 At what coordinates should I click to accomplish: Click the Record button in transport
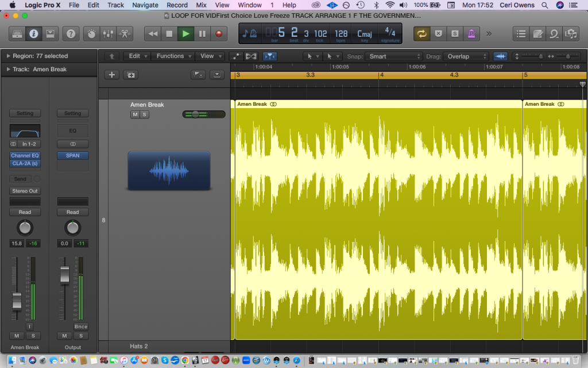[218, 34]
